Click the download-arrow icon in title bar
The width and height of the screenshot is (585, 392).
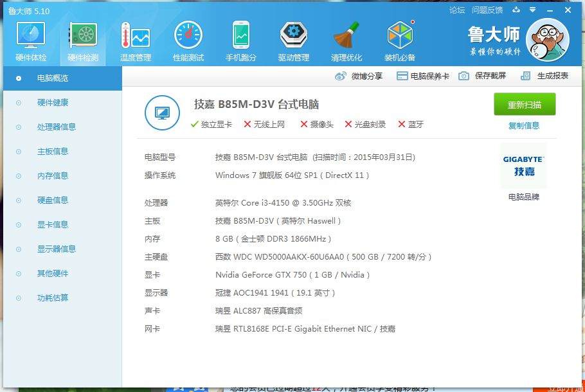[516, 10]
